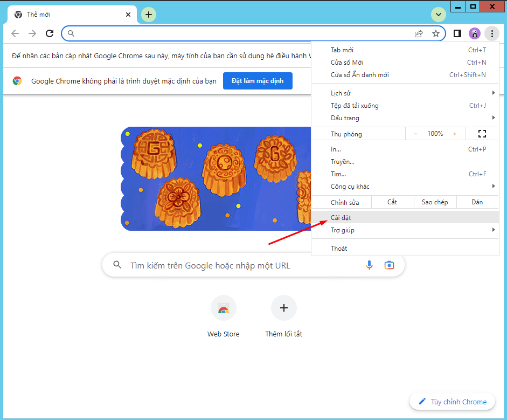Image resolution: width=507 pixels, height=420 pixels.
Task: Bookmark this tab with the star icon
Action: coord(436,33)
